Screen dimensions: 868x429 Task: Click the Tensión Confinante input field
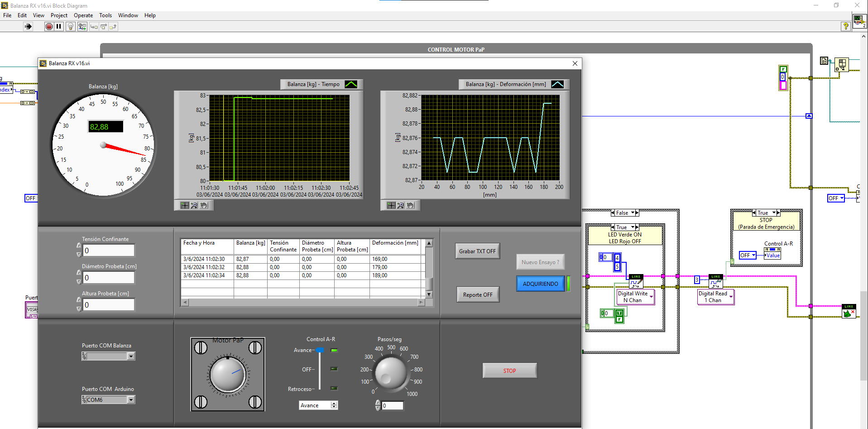click(x=109, y=251)
